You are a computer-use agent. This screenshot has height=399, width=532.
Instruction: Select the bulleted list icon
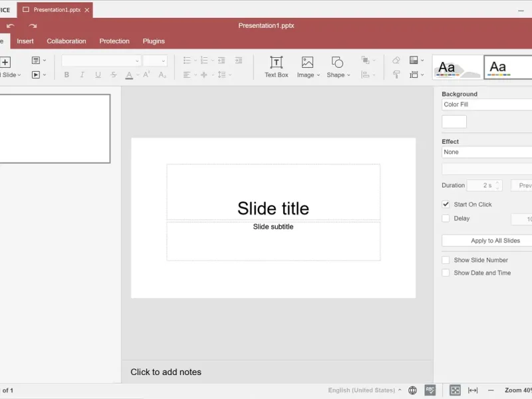(187, 59)
